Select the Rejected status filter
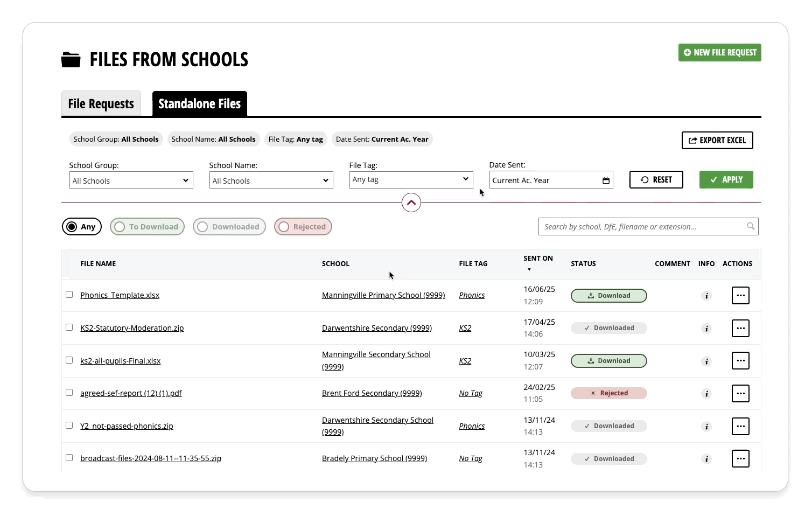 (x=303, y=227)
